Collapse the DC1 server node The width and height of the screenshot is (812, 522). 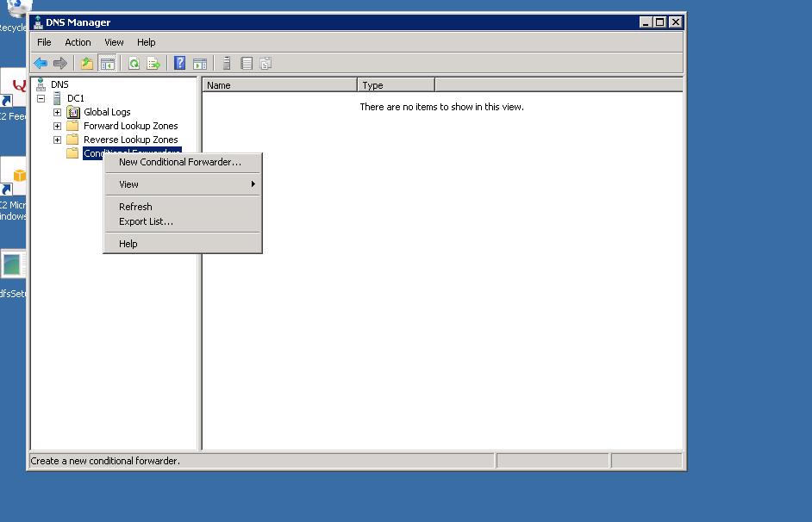click(41, 98)
